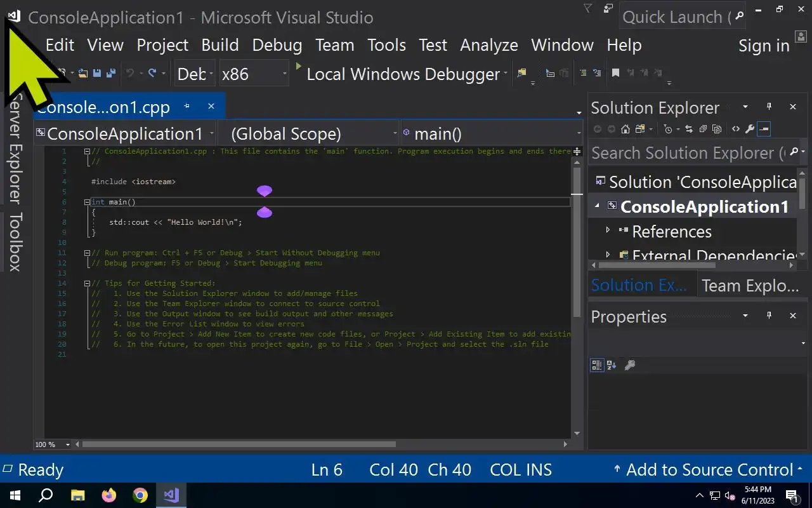Click the Save All toolbar icon

(x=111, y=74)
